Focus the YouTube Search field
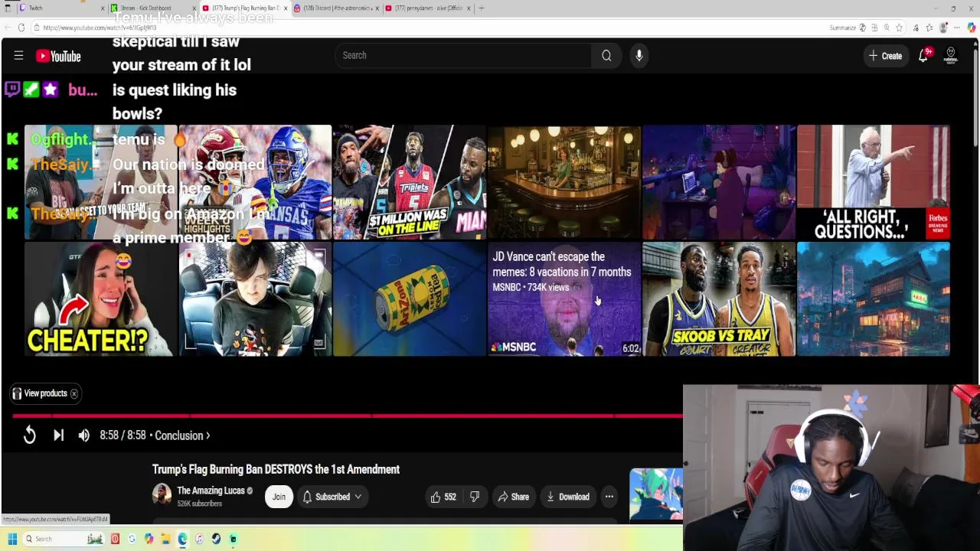Viewport: 980px width, 551px height. [463, 55]
